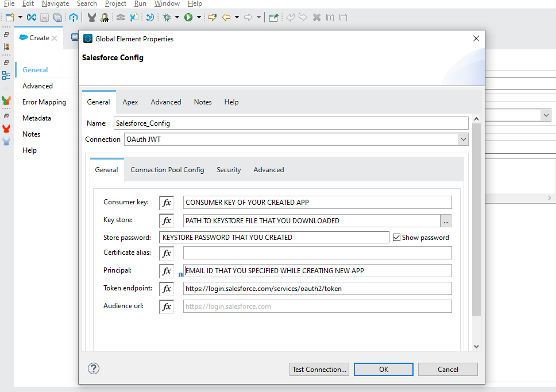Click the blue house-shaped toolbar icon

[x=74, y=17]
